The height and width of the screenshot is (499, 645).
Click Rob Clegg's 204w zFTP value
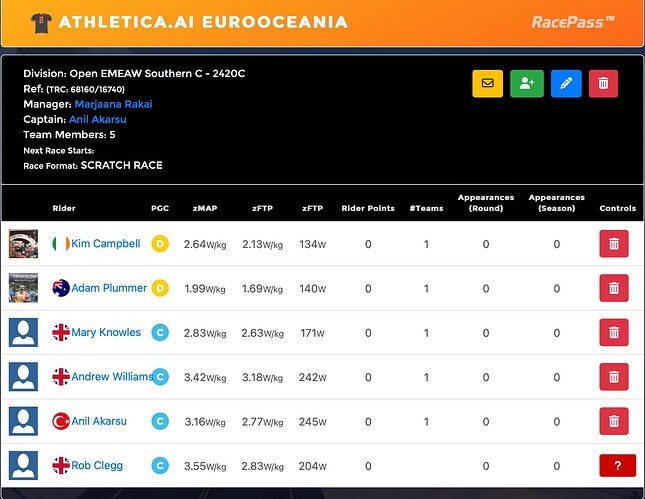pyautogui.click(x=313, y=467)
